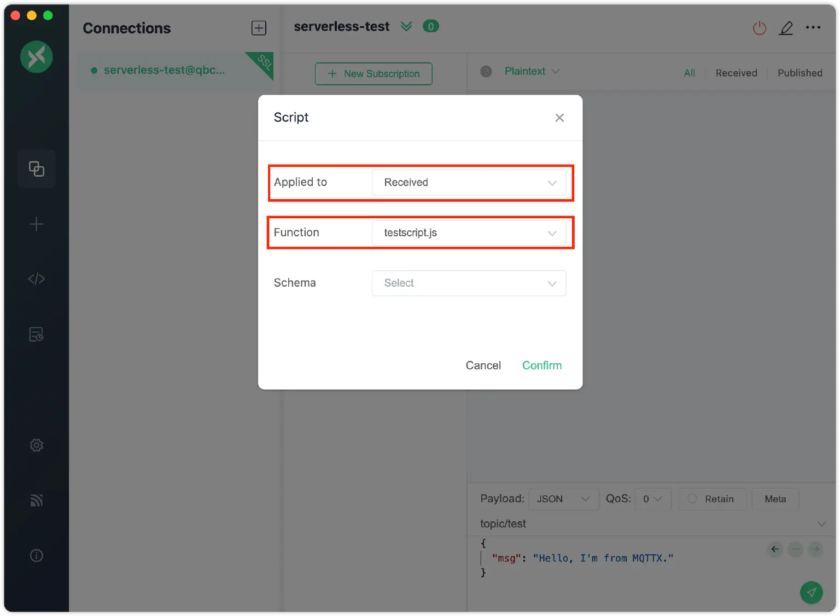Open the Function dropdown showing testscript.js
Screen dimensions: 840x616
coord(469,233)
